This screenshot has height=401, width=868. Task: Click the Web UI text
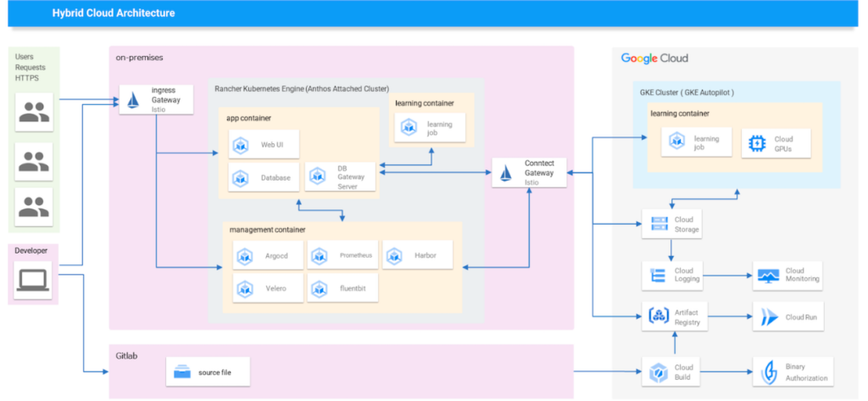click(x=272, y=145)
